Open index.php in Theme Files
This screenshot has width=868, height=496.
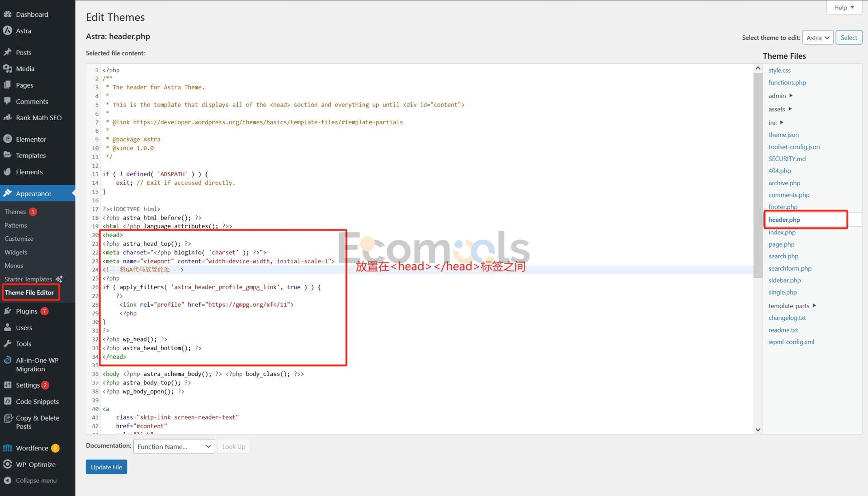point(782,232)
